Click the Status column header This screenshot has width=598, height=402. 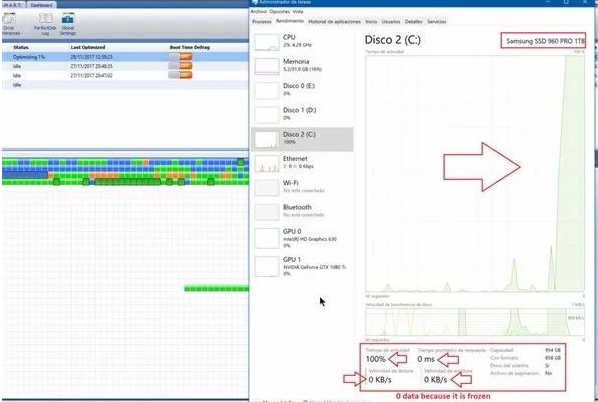[x=21, y=47]
